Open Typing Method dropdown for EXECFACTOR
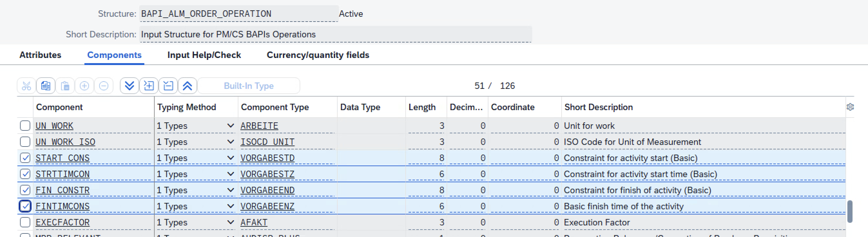The image size is (868, 237). pyautogui.click(x=230, y=222)
